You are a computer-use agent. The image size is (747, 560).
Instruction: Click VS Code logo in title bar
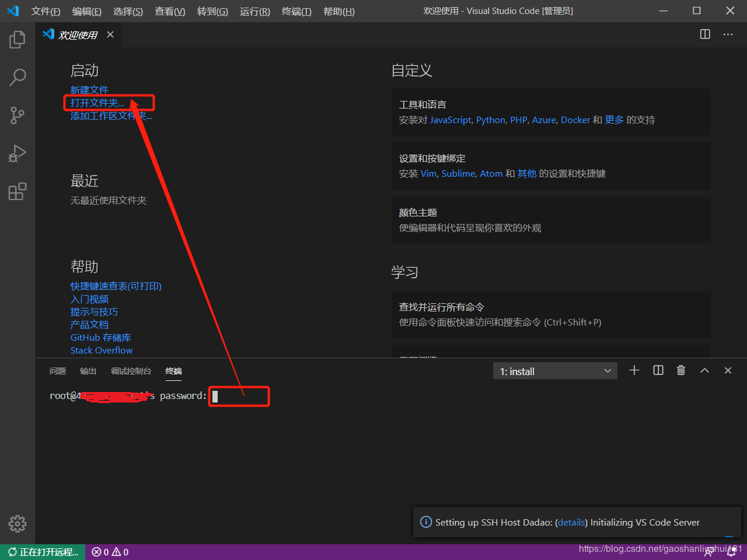13,11
